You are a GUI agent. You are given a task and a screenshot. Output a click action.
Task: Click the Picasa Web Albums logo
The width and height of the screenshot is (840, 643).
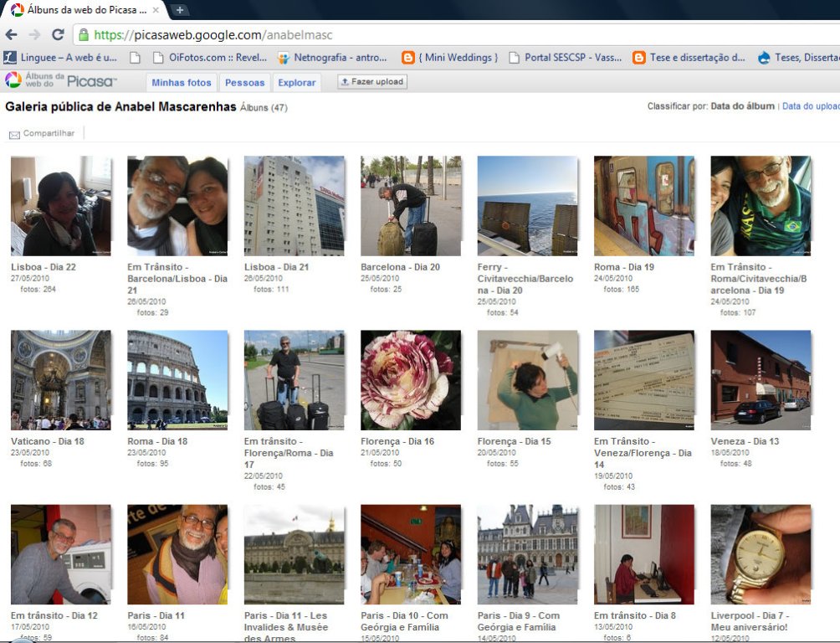tap(61, 81)
